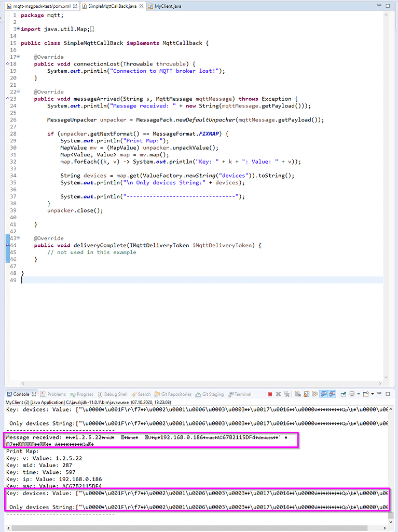Minimize the editor area
Viewport: 398px width, 532px height.
click(x=379, y=5)
